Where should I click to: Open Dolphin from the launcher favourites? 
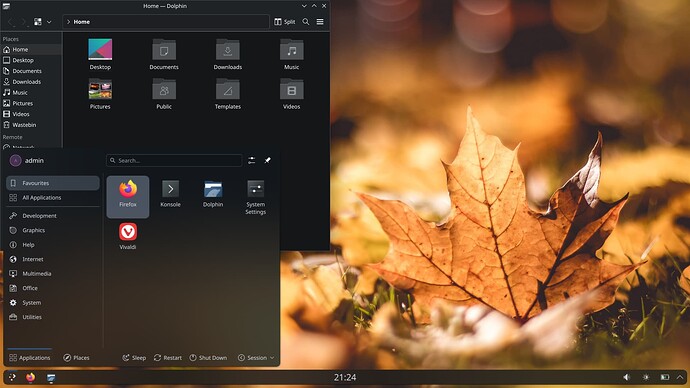tap(213, 194)
